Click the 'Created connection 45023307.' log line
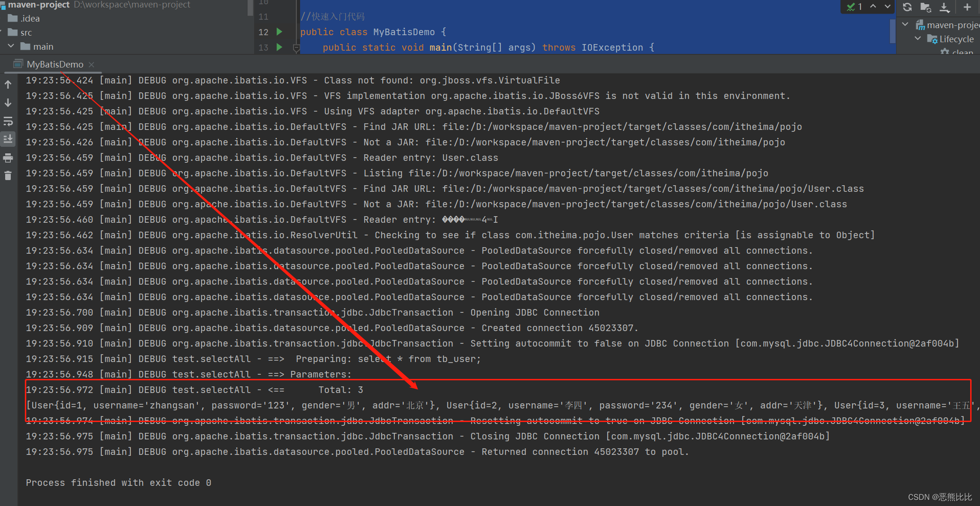 pyautogui.click(x=332, y=328)
